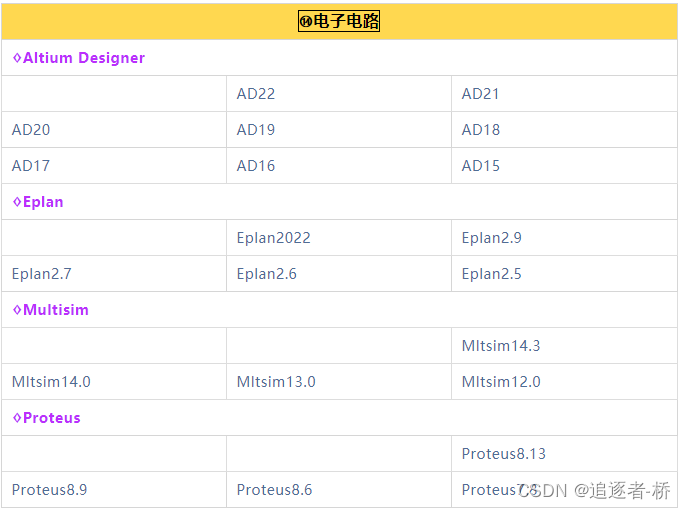Select the Proteus8.9 link
Viewport: 686px width, 509px height.
point(49,490)
